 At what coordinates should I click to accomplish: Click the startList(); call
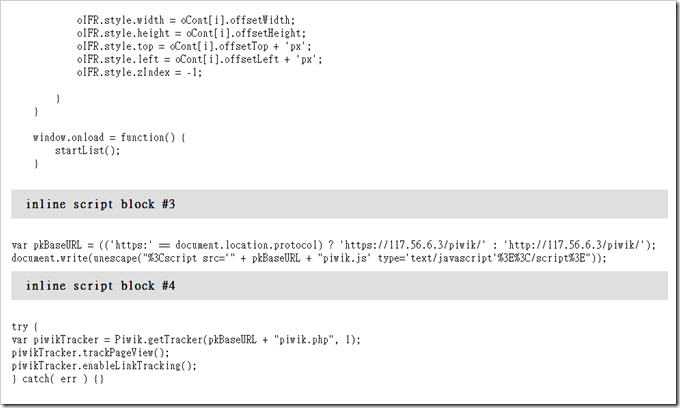coord(87,151)
